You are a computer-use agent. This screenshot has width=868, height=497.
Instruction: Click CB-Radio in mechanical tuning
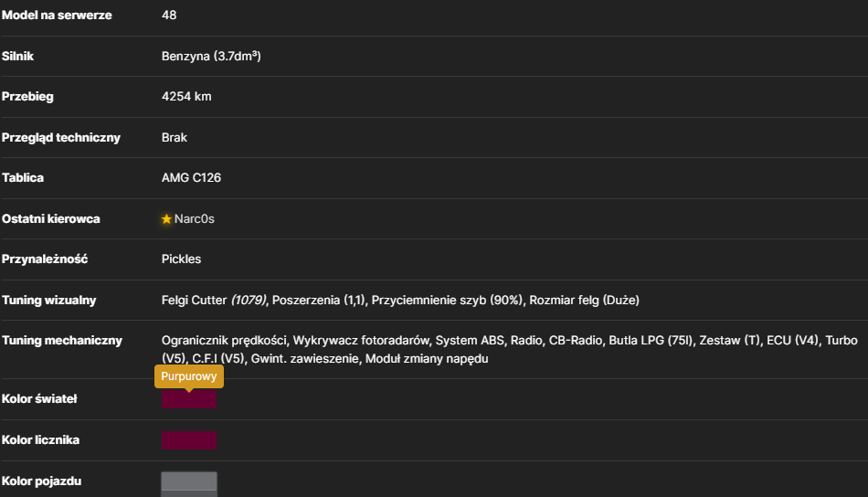coord(575,341)
